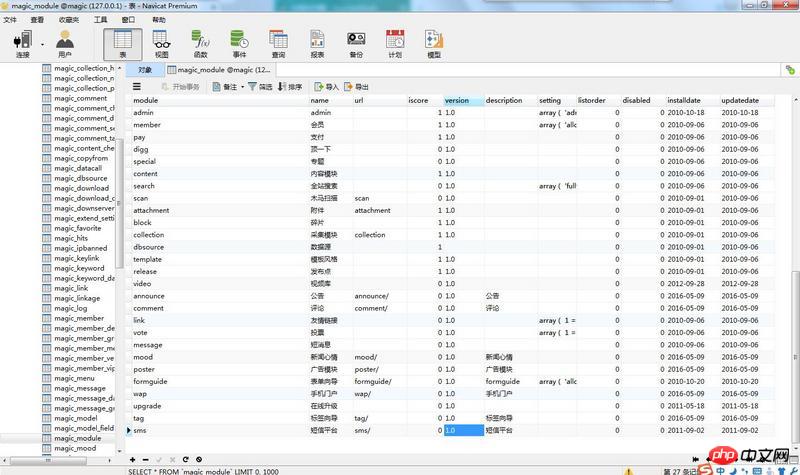The height and width of the screenshot is (475, 800).
Task: Open the 工具 menu
Action: click(101, 20)
